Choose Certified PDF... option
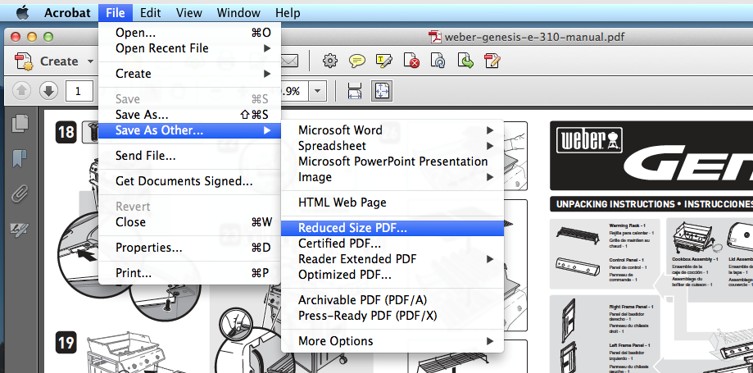Screen dimensions: 753x373 (x=392, y=243)
